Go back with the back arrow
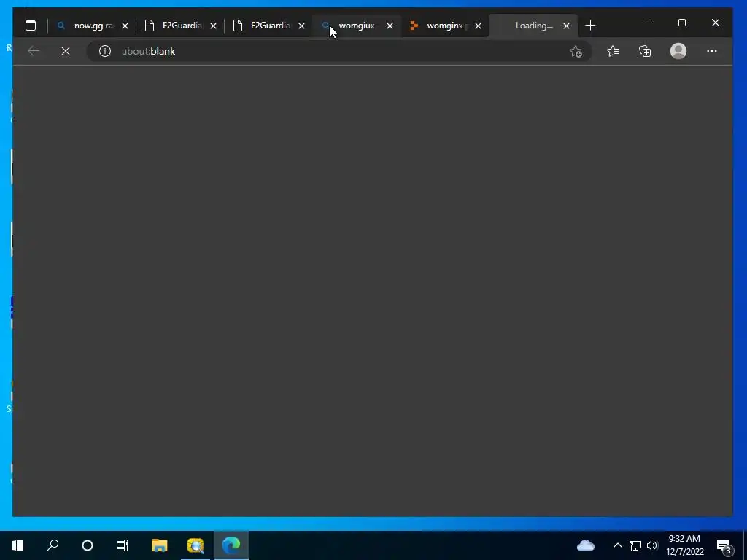The height and width of the screenshot is (560, 747). (x=34, y=51)
